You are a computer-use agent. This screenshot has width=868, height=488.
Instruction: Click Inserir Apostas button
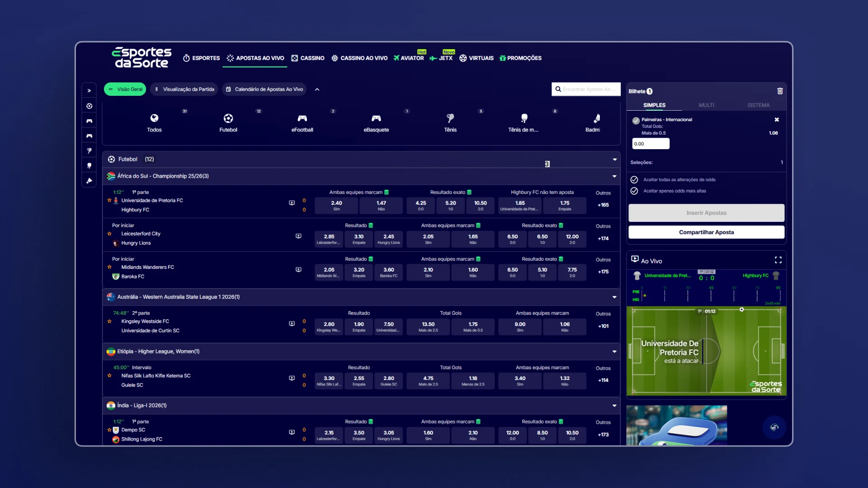click(x=706, y=213)
